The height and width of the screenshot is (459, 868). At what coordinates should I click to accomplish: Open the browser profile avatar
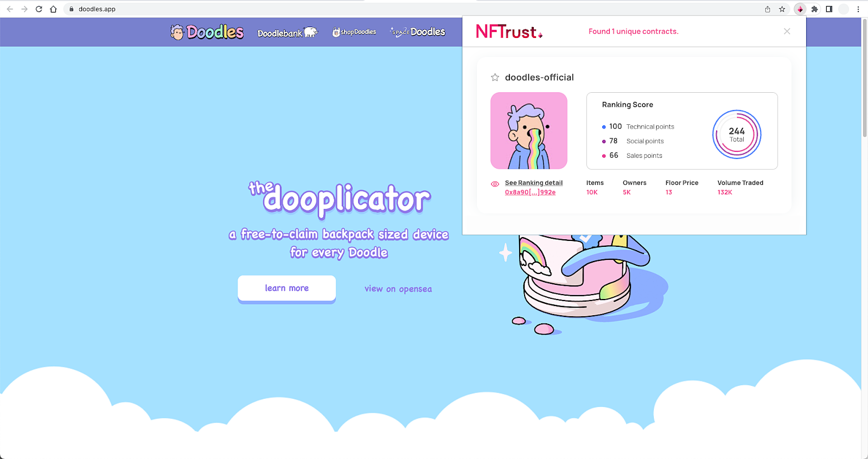(x=844, y=9)
